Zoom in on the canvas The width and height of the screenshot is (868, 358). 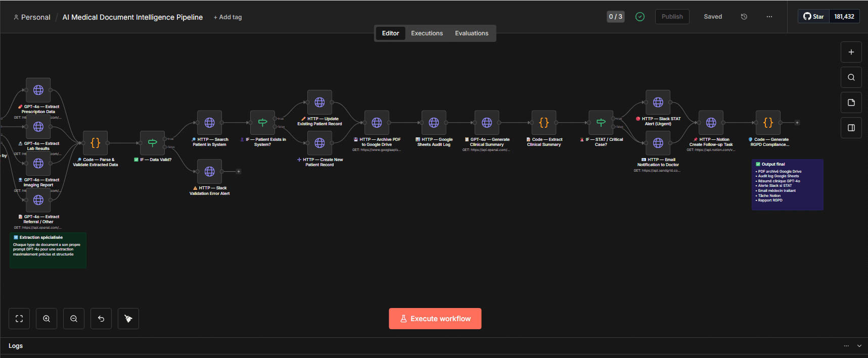click(47, 319)
